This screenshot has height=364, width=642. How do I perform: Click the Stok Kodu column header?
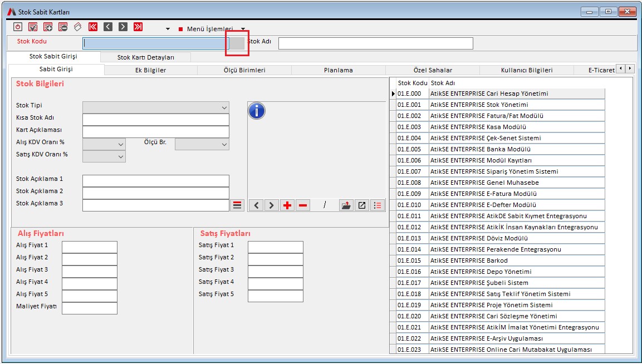pyautogui.click(x=413, y=83)
